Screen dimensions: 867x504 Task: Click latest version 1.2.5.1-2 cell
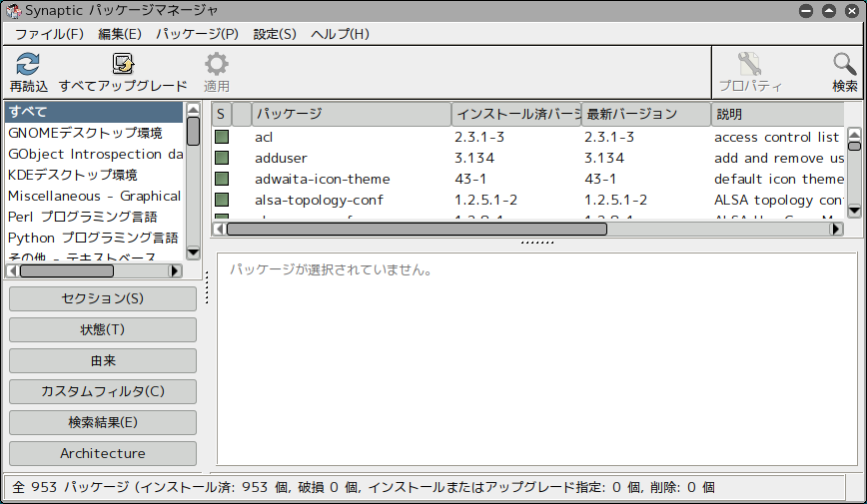[x=616, y=200]
